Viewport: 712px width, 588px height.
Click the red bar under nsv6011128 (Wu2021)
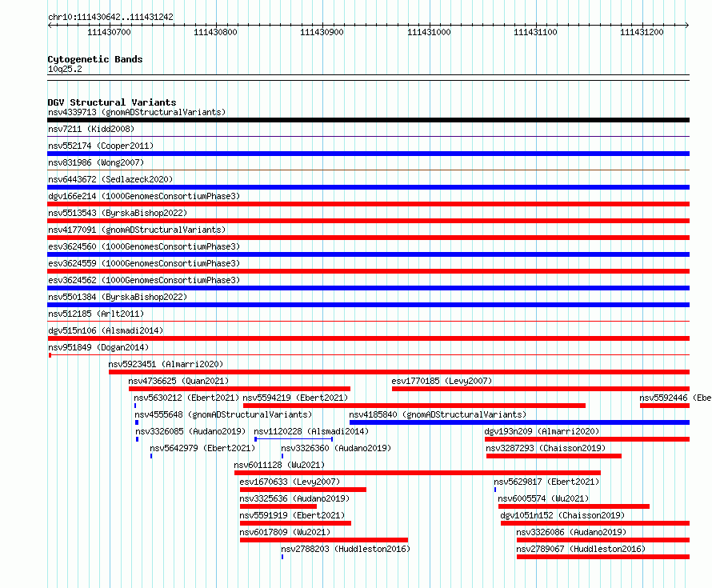pos(418,473)
